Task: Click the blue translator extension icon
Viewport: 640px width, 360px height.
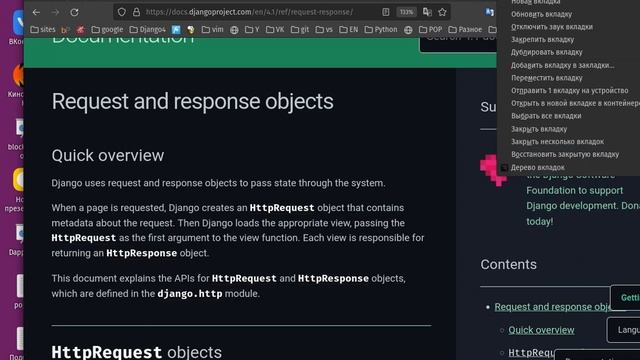Action: pyautogui.click(x=489, y=12)
